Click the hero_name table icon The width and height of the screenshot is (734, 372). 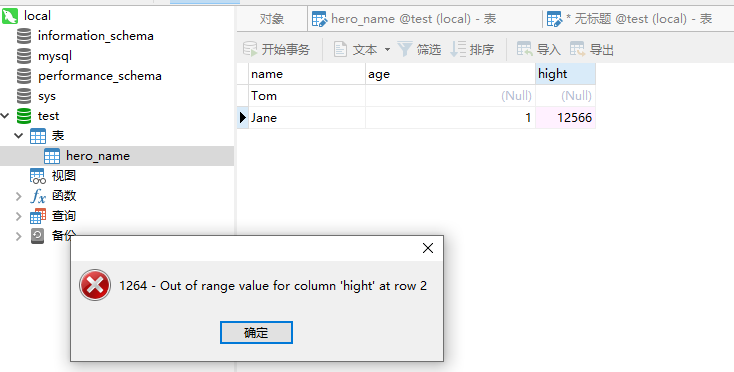(x=52, y=156)
